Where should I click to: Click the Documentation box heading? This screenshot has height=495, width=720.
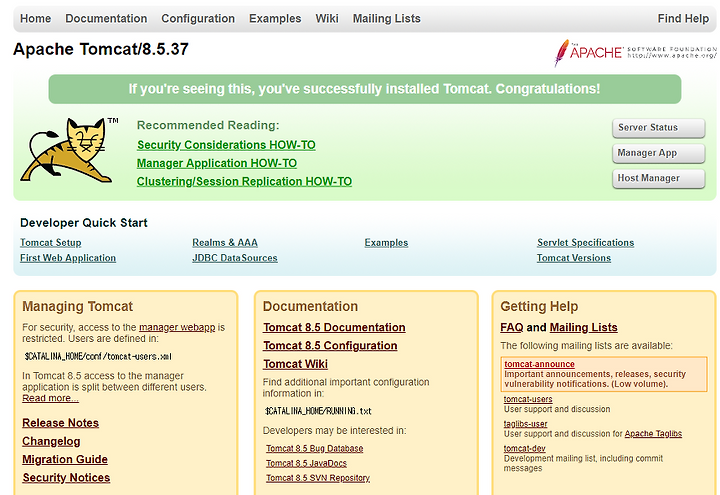coord(310,306)
